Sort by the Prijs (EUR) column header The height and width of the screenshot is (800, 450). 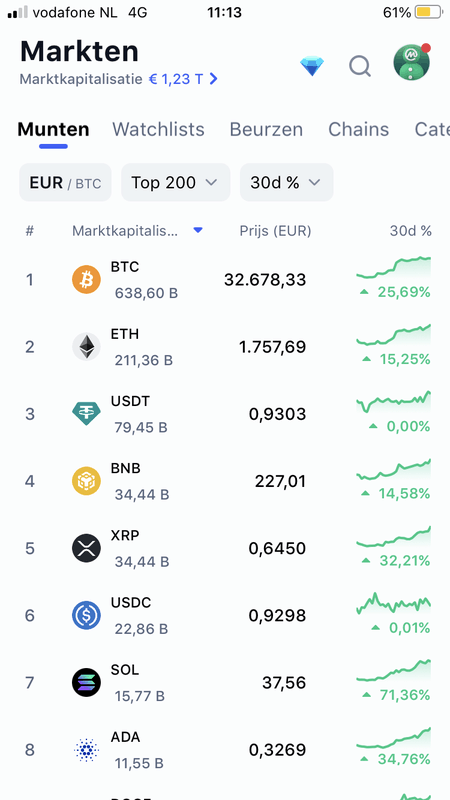276,231
